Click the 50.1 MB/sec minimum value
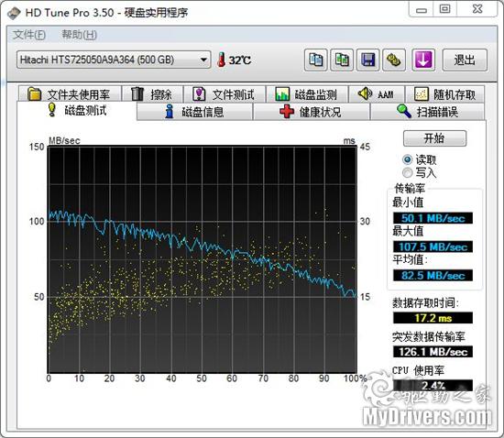The height and width of the screenshot is (438, 504). click(433, 218)
